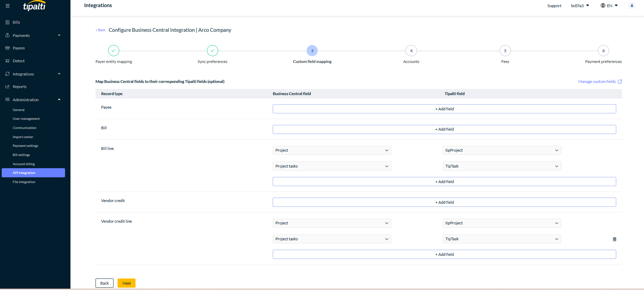Open Vendor credit line tipProject dropdown
The height and width of the screenshot is (290, 644).
[x=502, y=223]
